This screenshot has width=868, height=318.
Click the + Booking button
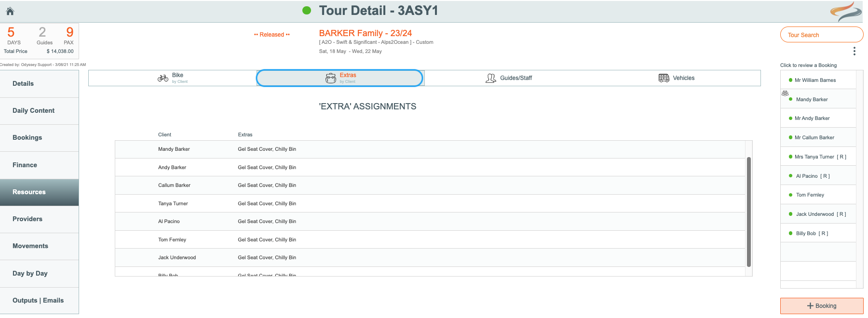click(x=822, y=306)
